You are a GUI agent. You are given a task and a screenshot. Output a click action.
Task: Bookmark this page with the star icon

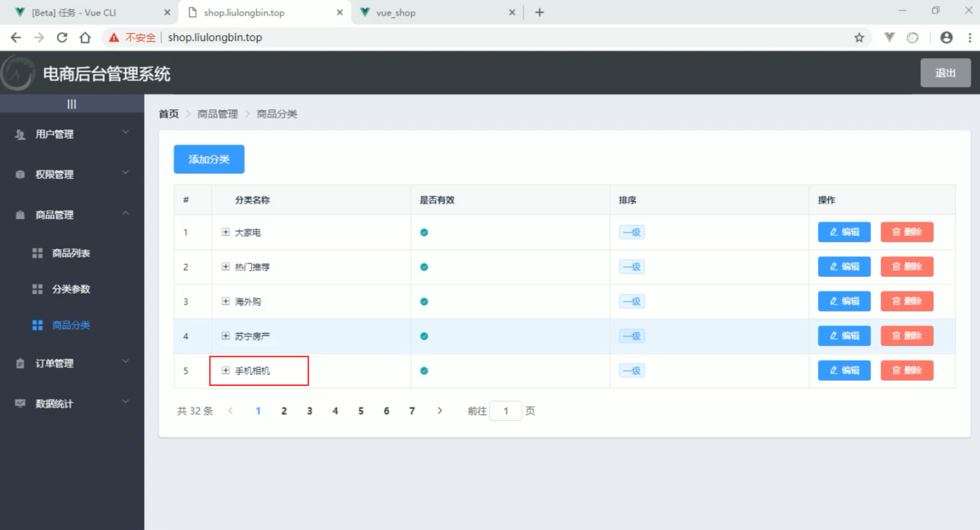click(859, 37)
